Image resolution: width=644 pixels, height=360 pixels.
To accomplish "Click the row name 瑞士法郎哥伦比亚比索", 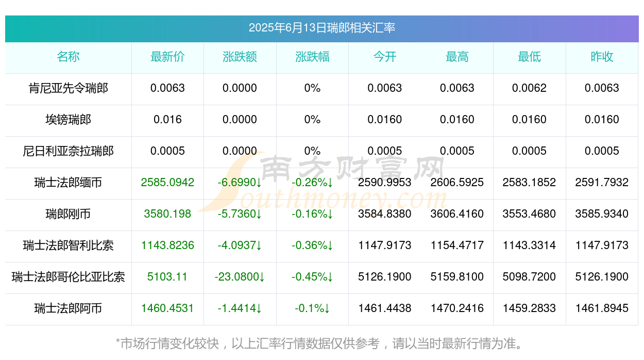I will 69,277.
